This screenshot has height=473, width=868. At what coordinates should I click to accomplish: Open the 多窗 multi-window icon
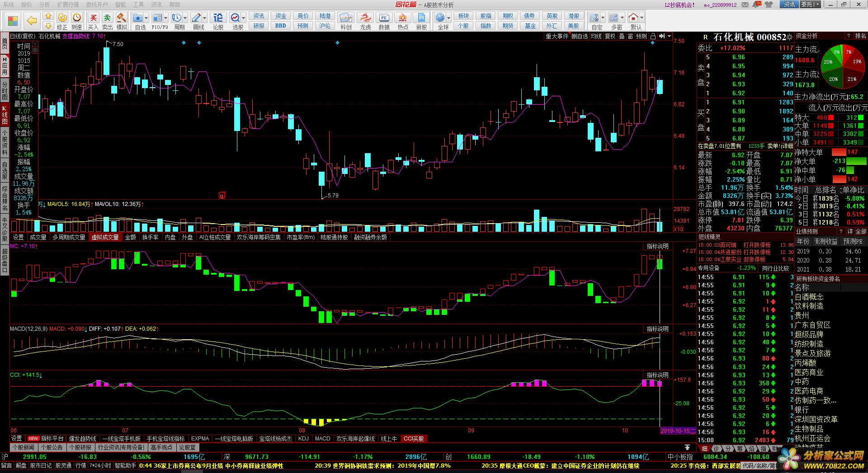pyautogui.click(x=613, y=18)
